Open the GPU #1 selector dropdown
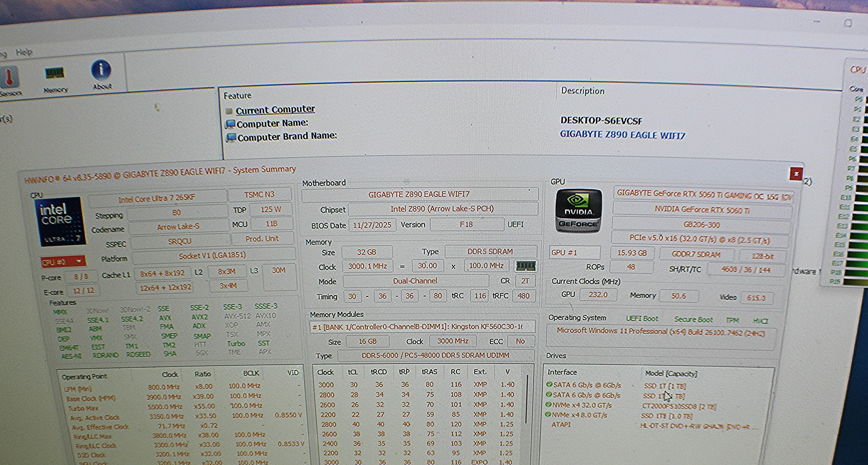Viewport: 868px width, 465px height. (575, 252)
